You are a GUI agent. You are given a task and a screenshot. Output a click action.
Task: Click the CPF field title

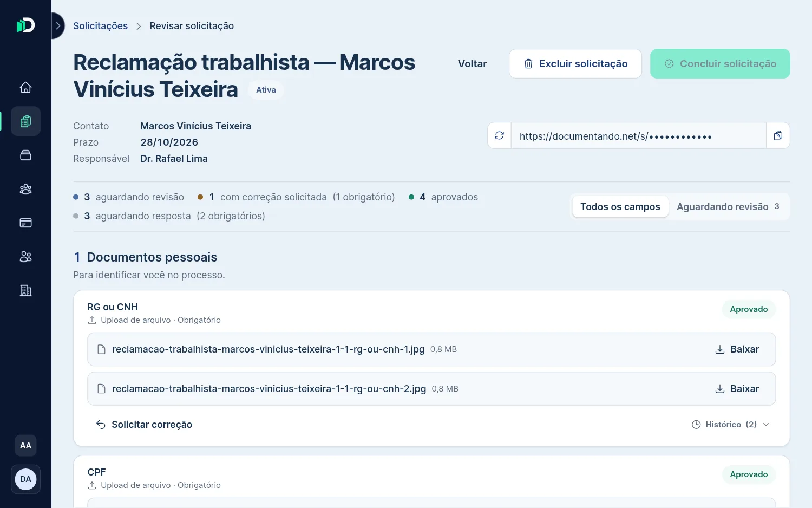coord(96,472)
